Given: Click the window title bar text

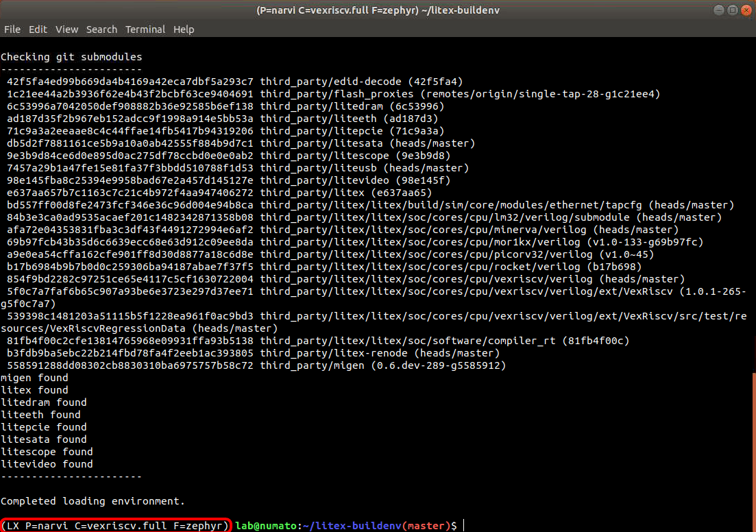Looking at the screenshot, I should 378,10.
